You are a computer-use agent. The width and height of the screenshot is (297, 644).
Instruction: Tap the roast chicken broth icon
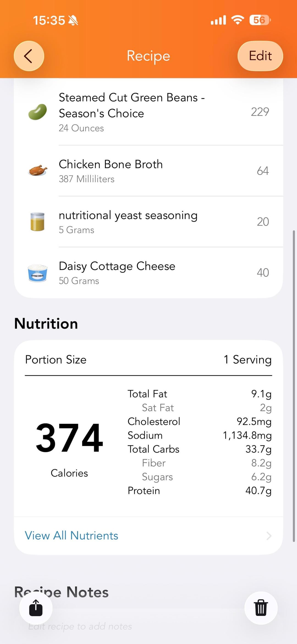pos(38,171)
